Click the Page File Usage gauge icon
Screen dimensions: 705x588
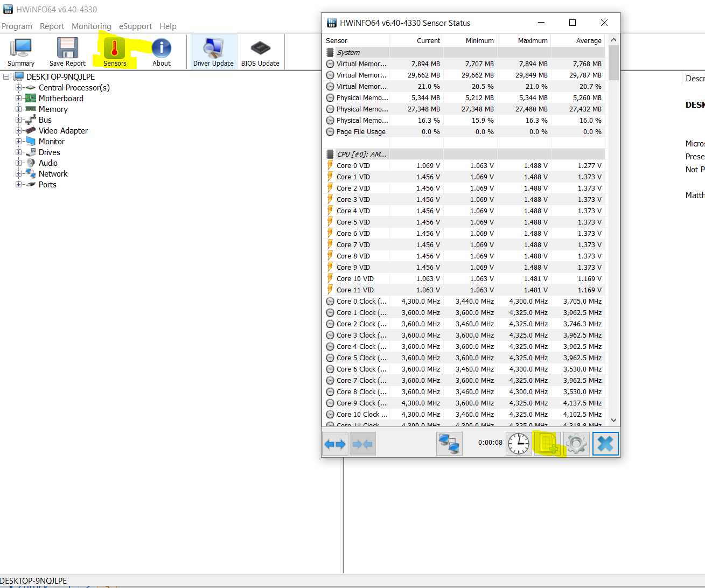coord(330,131)
